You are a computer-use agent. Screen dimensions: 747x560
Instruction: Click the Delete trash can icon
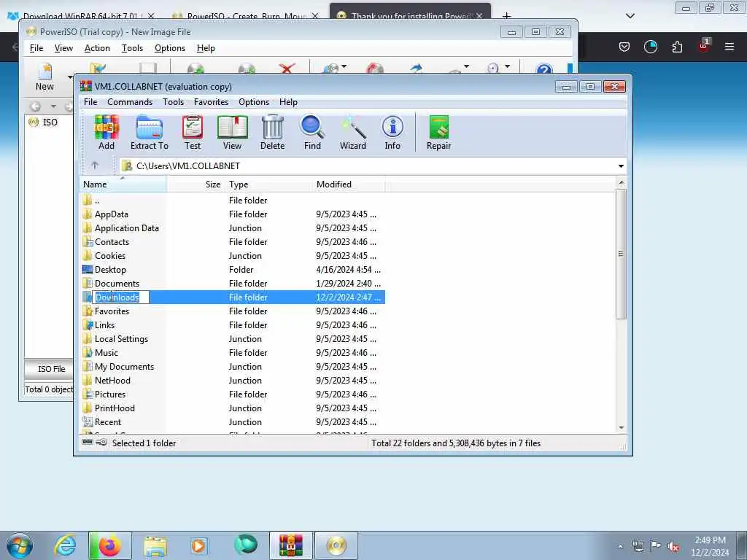[x=273, y=133]
